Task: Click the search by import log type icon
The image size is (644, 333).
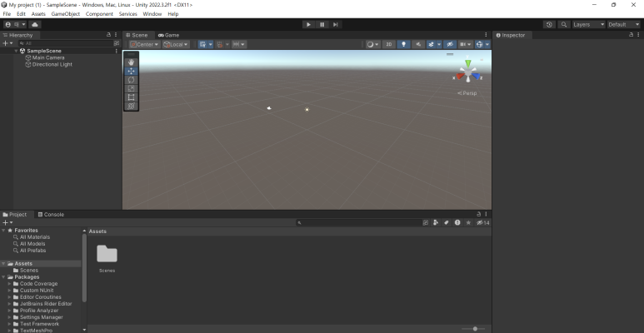Action: [457, 222]
